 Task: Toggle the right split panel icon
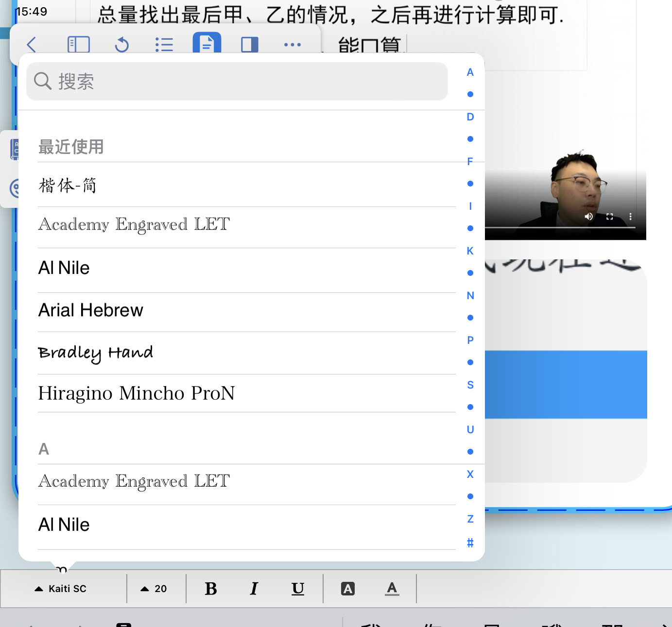[250, 45]
